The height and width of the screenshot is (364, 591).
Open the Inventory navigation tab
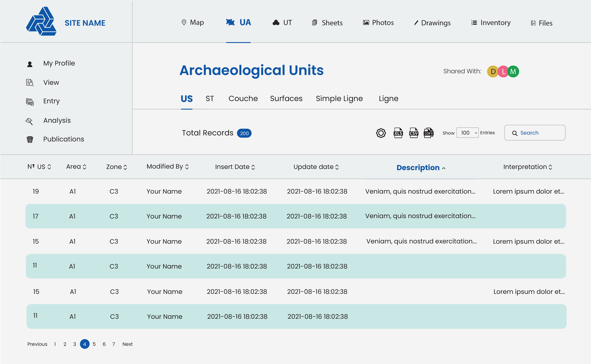tap(491, 23)
